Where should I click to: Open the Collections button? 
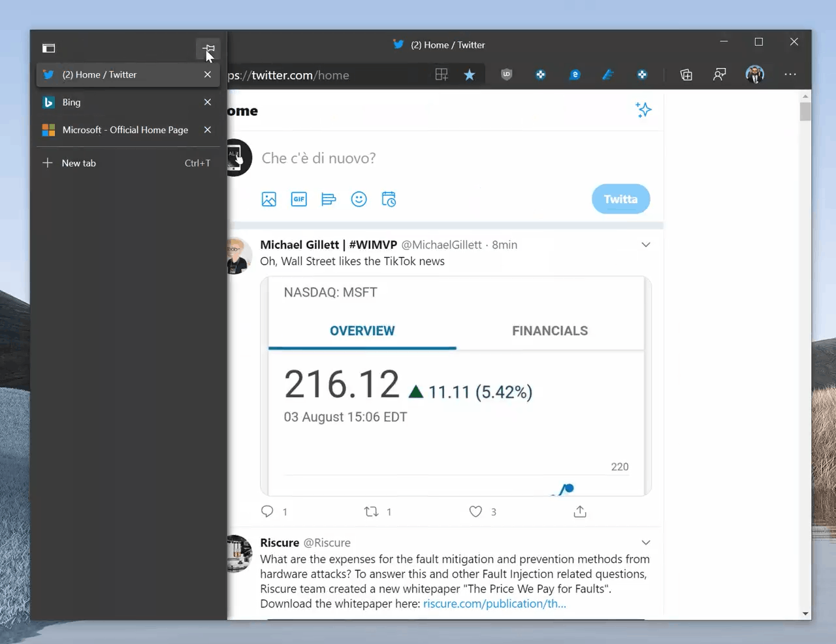tap(686, 74)
